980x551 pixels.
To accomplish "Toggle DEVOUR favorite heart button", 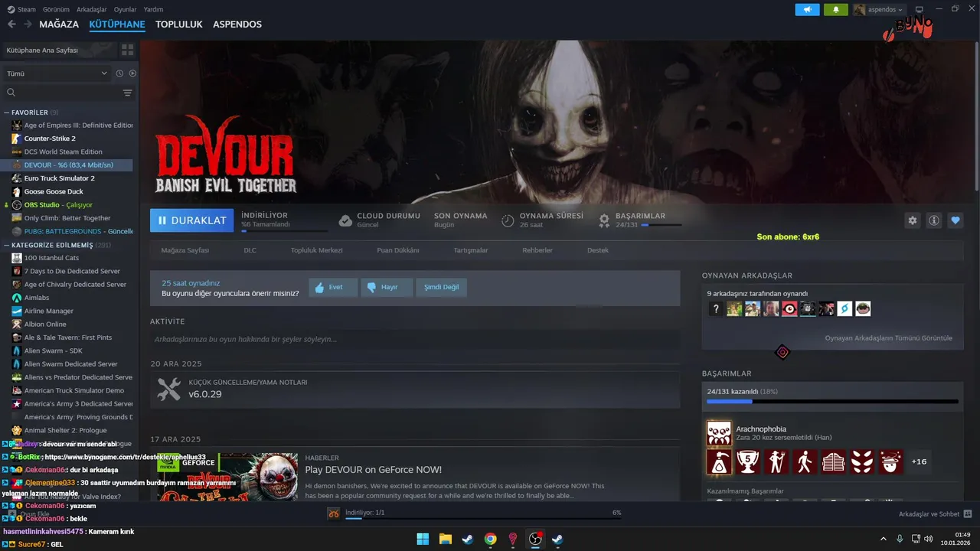I will click(955, 220).
